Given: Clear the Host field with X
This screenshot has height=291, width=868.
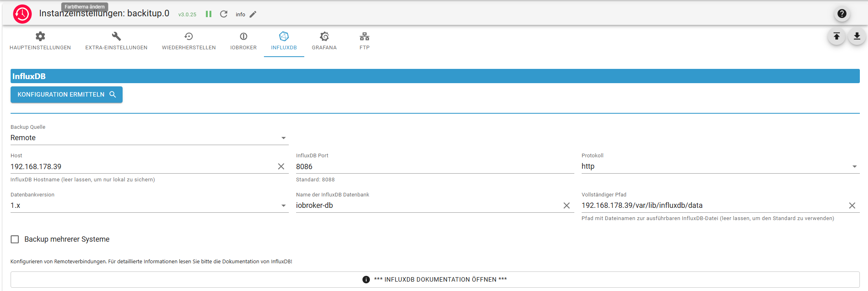Looking at the screenshot, I should [x=281, y=166].
